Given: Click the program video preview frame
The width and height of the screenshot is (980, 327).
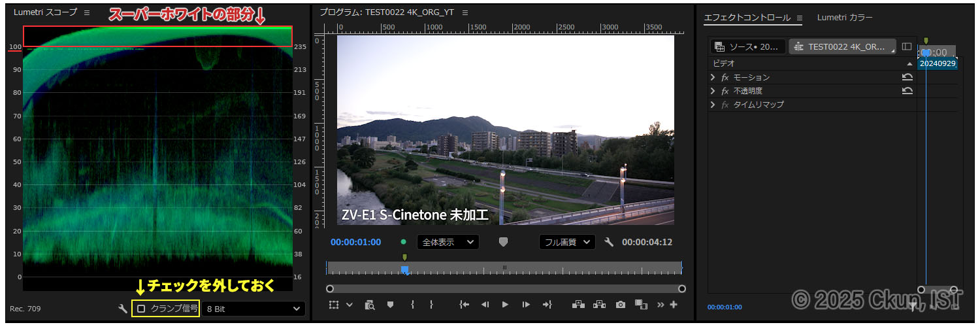Looking at the screenshot, I should (505, 129).
